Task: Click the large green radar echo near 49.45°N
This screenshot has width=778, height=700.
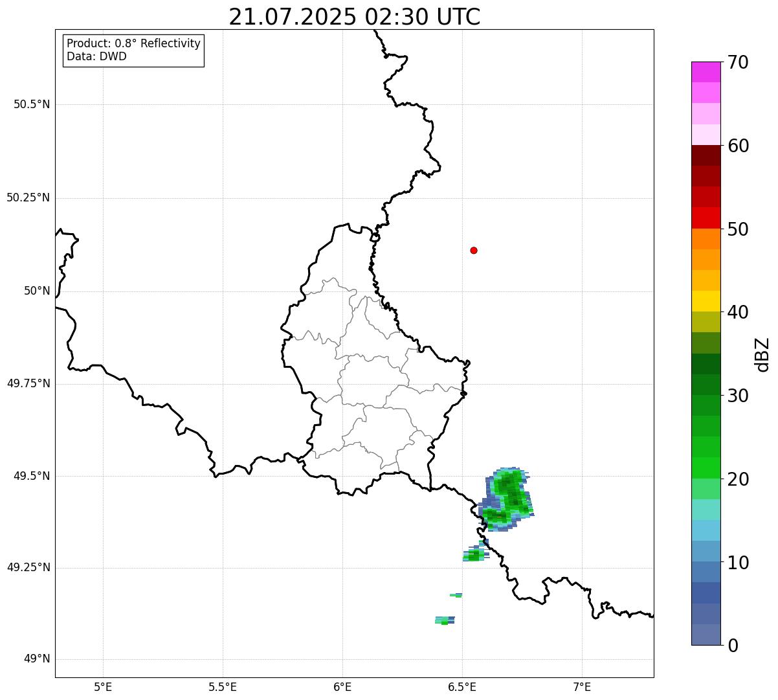Action: click(x=506, y=499)
